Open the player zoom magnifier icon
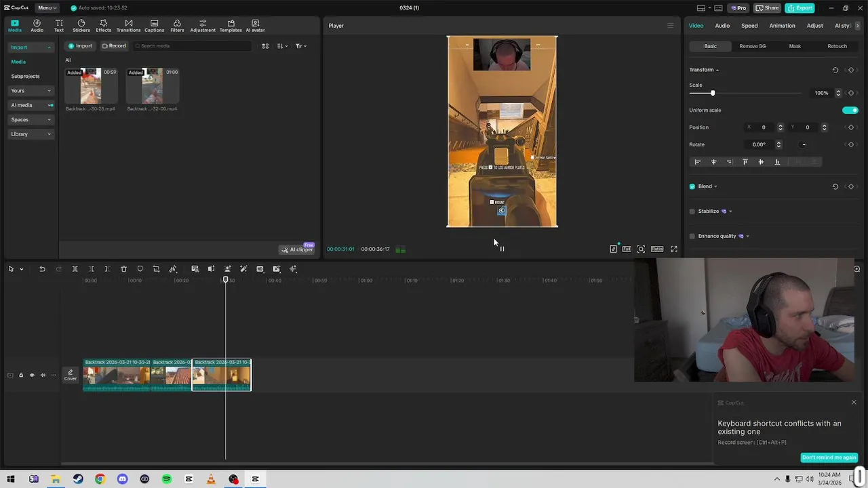868x488 pixels. tap(641, 249)
